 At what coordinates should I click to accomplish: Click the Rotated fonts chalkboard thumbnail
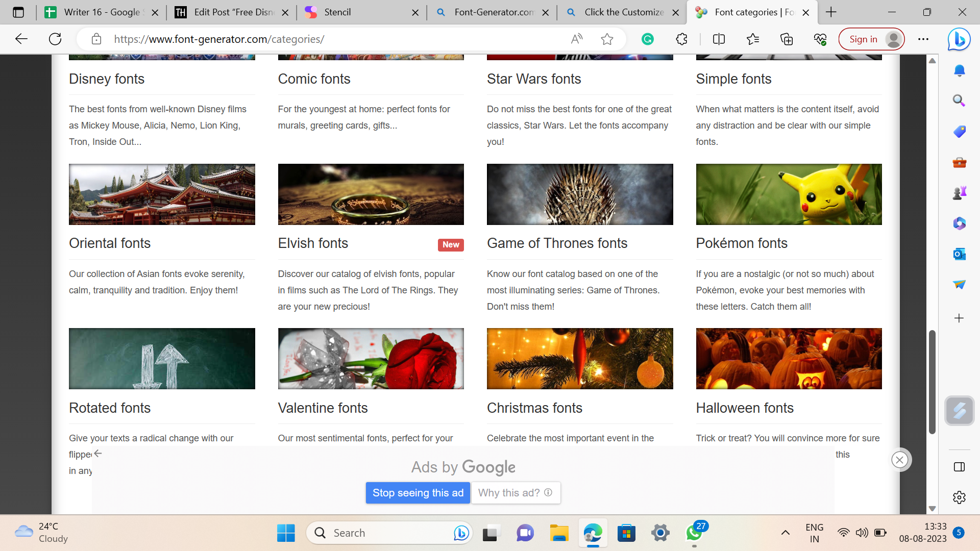click(162, 359)
